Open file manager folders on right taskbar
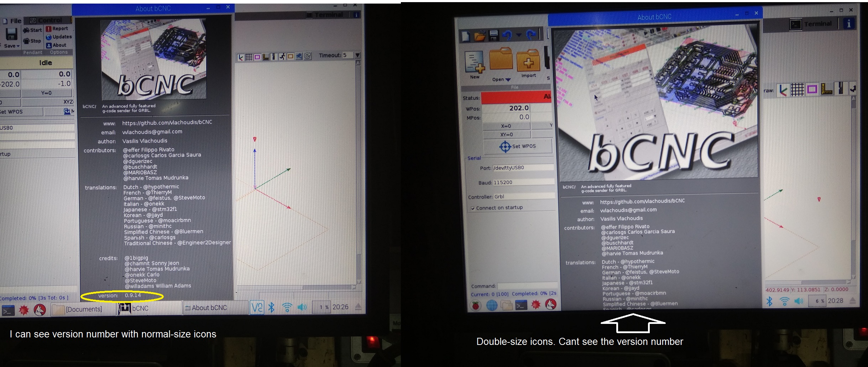Image resolution: width=868 pixels, height=367 pixels. tap(506, 305)
